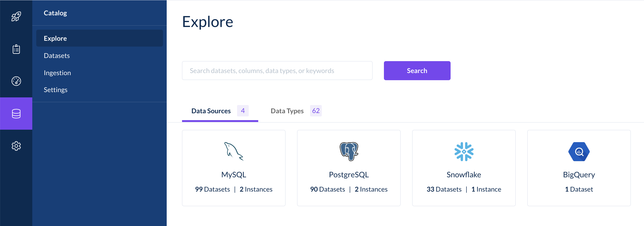Click '1 Instance' on Snowflake card
Screen dimensions: 644x226
[x=486, y=189]
